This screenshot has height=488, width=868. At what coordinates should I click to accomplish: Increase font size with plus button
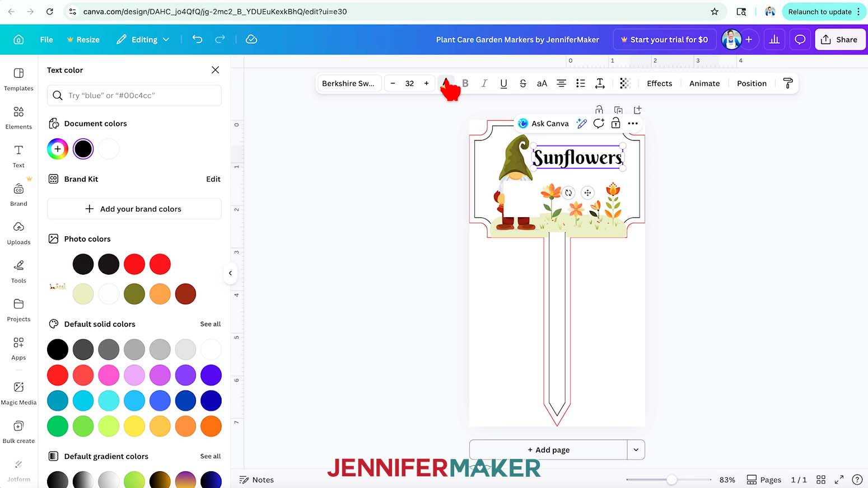(427, 83)
